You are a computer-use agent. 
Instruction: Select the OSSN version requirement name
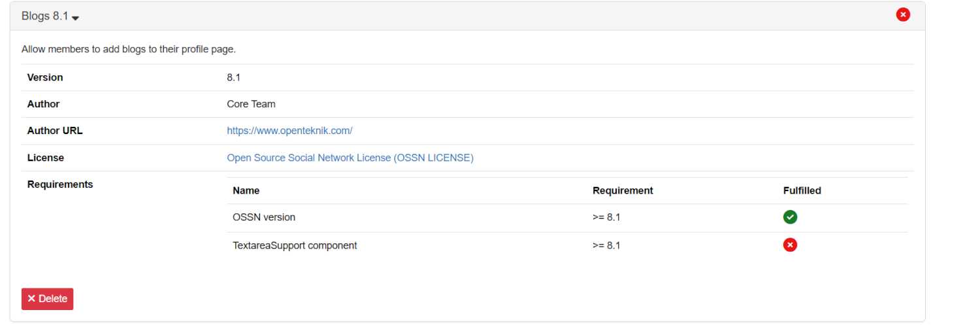[264, 217]
